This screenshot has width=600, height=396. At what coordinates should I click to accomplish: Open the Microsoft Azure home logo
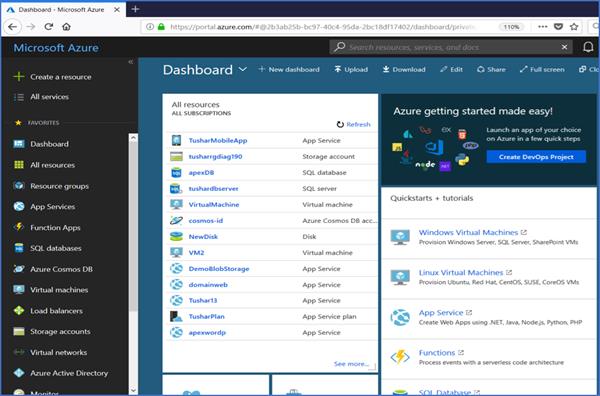tap(56, 48)
